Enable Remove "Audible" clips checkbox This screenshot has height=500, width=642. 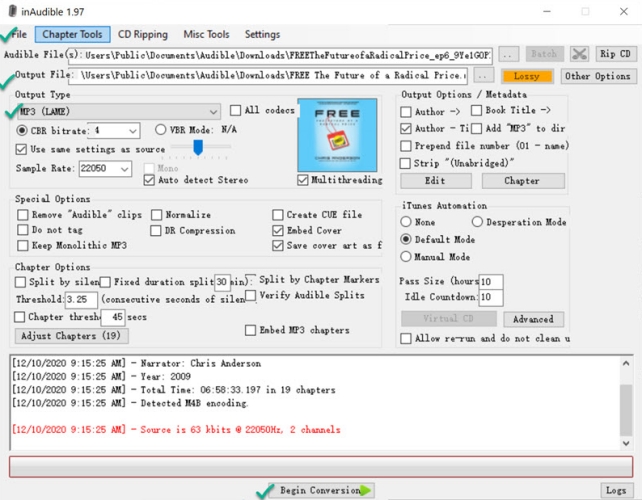23,215
